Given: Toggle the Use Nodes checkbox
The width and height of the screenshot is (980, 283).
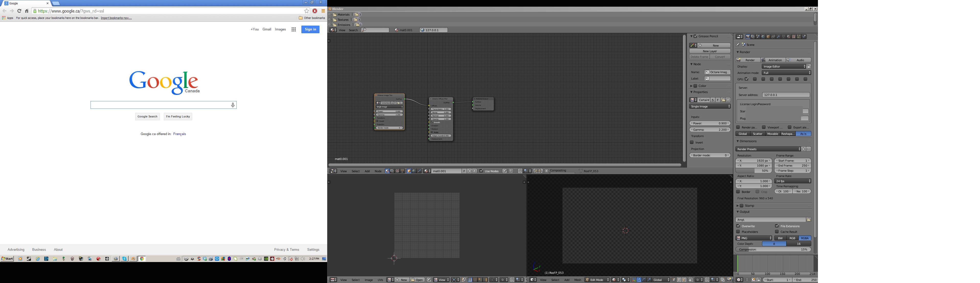Looking at the screenshot, I should point(481,171).
